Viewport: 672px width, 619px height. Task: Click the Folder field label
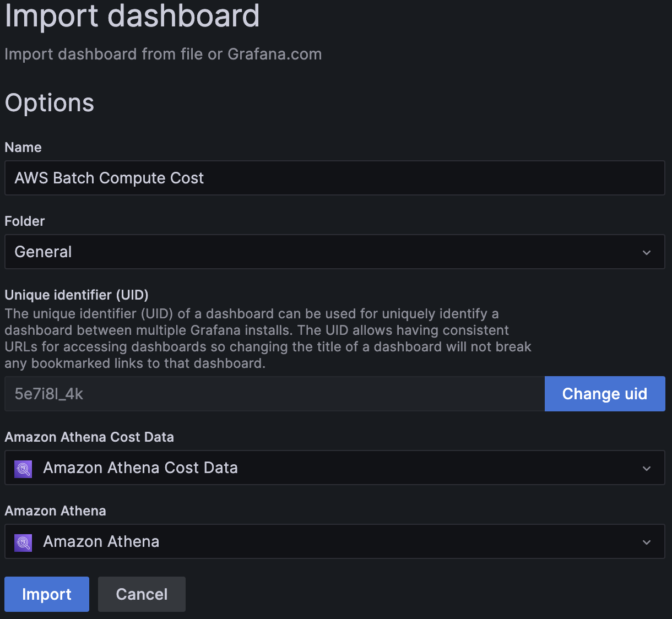click(x=25, y=221)
